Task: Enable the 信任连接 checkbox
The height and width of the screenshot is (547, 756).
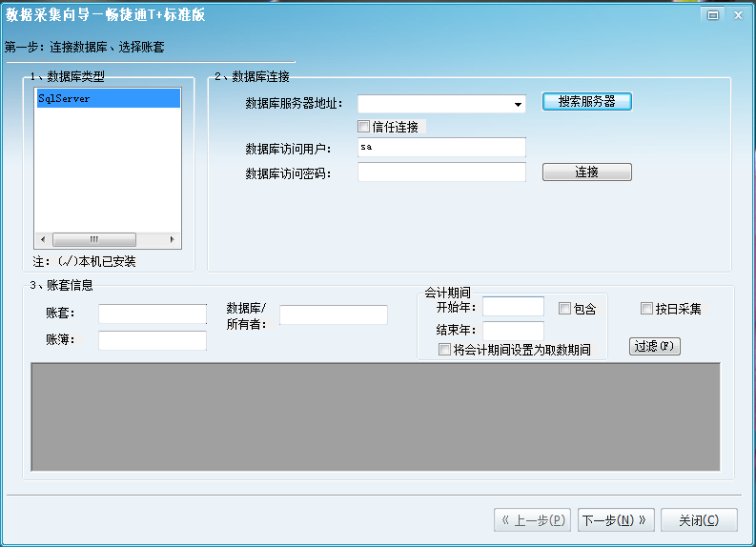Action: 363,127
